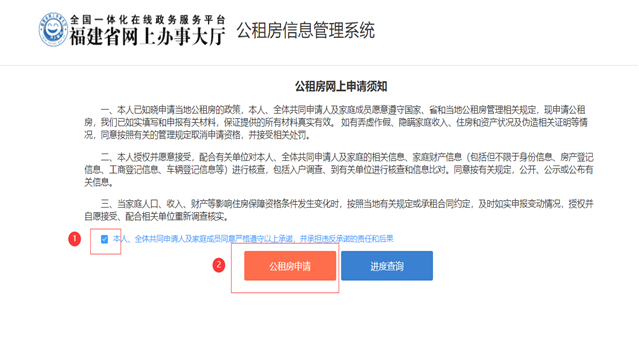The image size is (639, 360).
Task: Click first line starting 三、当家庭人口
Action: pos(347,203)
